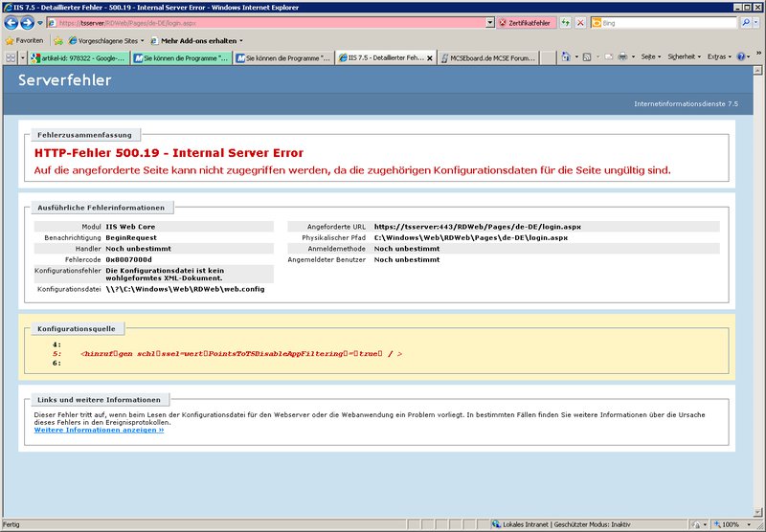The width and height of the screenshot is (766, 532).
Task: Open the Quick Tabs grid icon
Action: coord(11,57)
